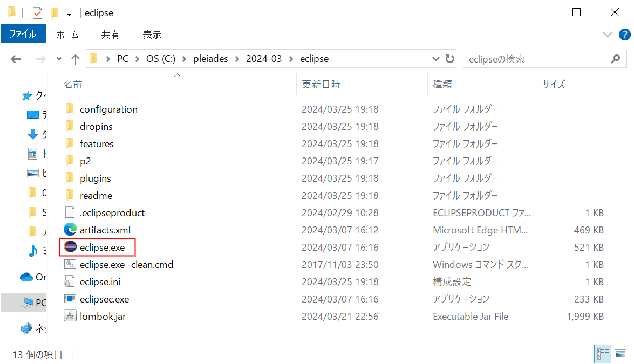Select the lombok.jar file name

point(103,317)
